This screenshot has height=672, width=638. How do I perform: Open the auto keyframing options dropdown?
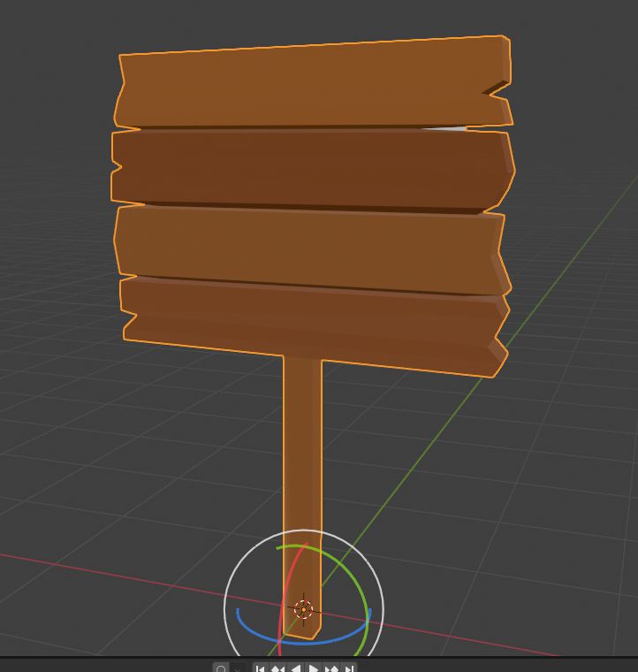pyautogui.click(x=238, y=668)
